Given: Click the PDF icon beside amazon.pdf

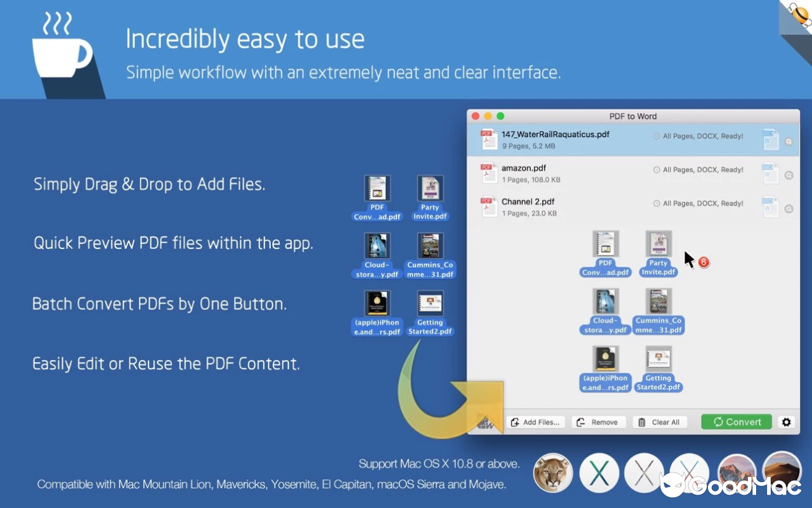Looking at the screenshot, I should [x=489, y=173].
